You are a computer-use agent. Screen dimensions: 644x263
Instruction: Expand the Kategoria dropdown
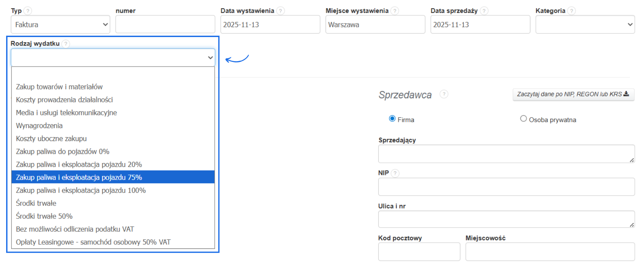point(585,24)
